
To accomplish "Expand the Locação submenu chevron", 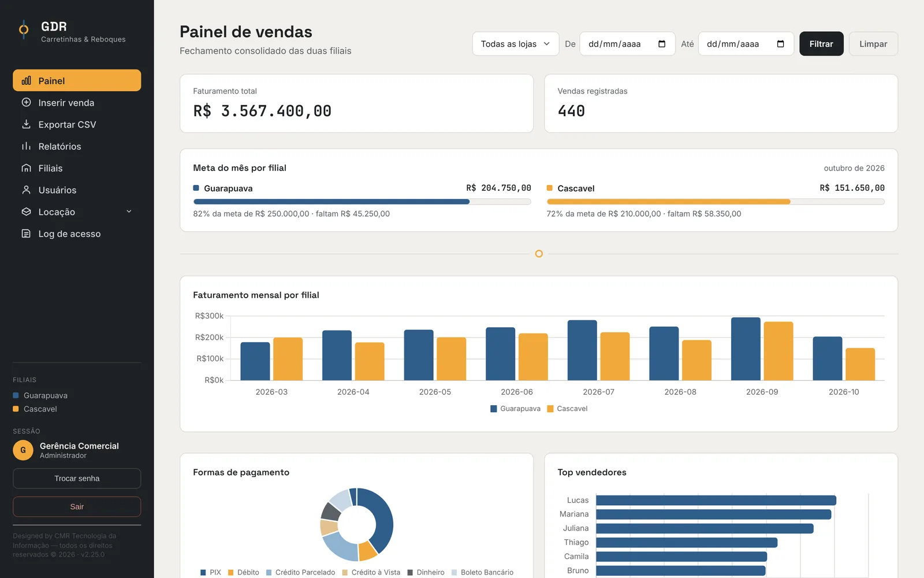I will tap(129, 212).
